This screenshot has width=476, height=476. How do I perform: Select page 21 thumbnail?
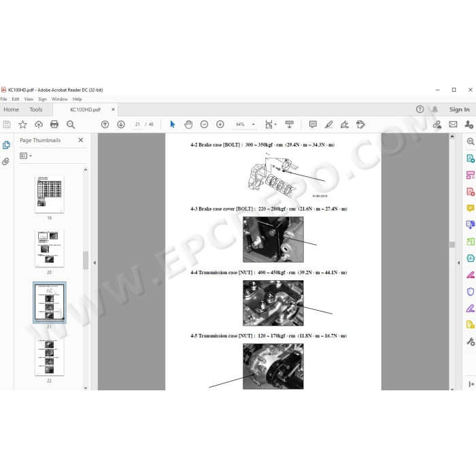point(50,302)
